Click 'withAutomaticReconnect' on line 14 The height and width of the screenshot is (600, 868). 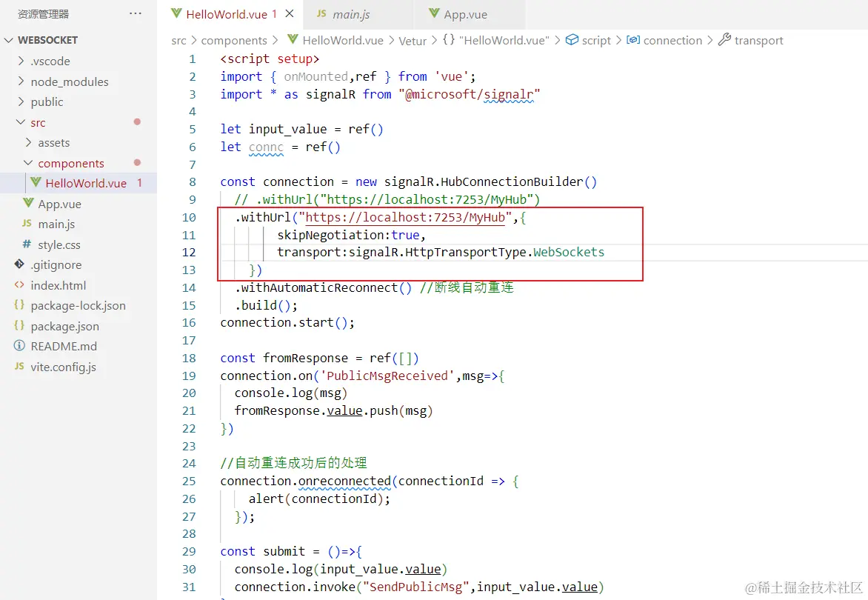pos(319,288)
